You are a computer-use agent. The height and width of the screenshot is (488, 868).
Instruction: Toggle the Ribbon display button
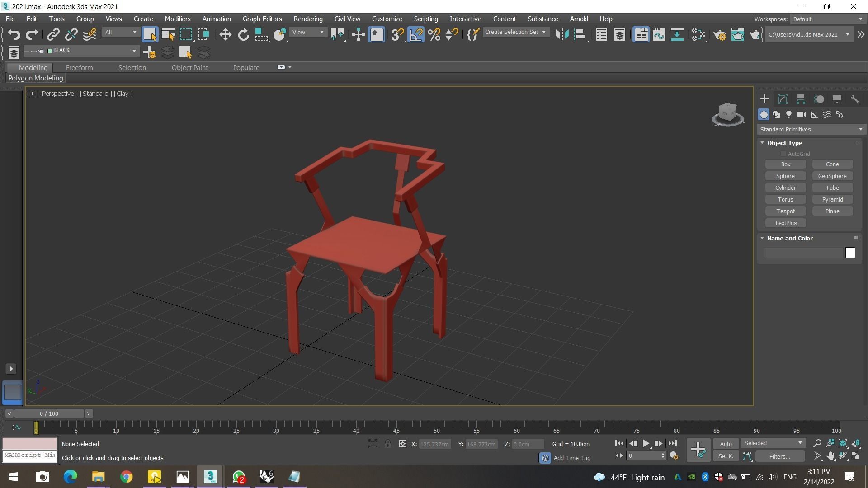click(641, 35)
